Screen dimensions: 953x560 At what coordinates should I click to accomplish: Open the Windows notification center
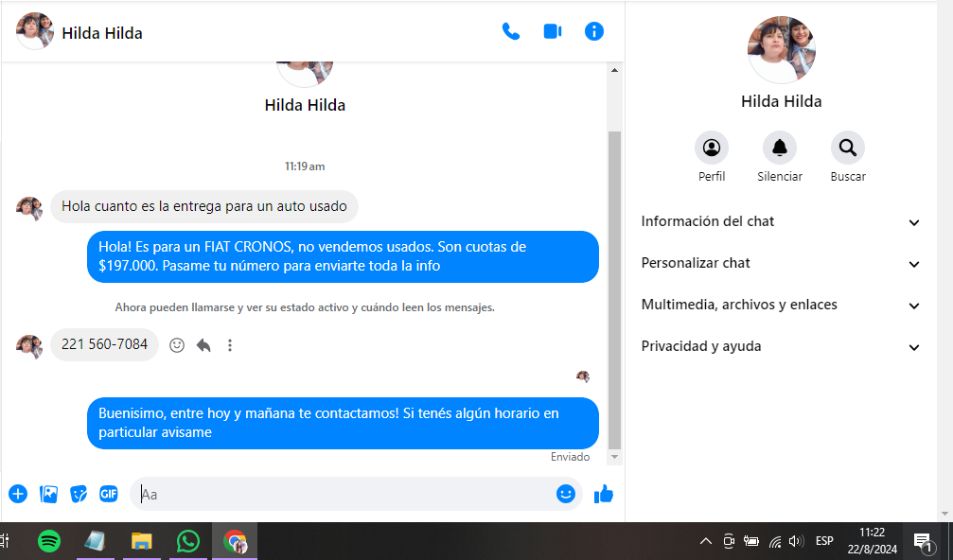pos(924,541)
